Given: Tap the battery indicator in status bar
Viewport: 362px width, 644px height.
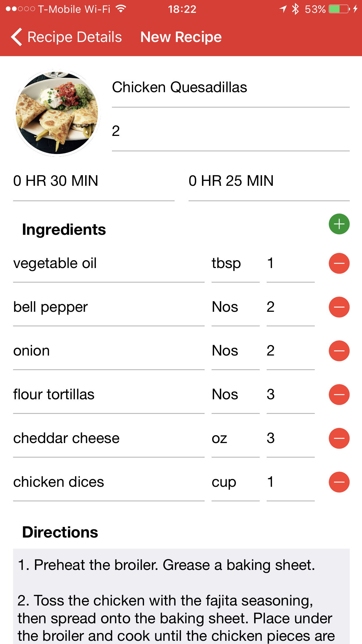Looking at the screenshot, I should (339, 9).
